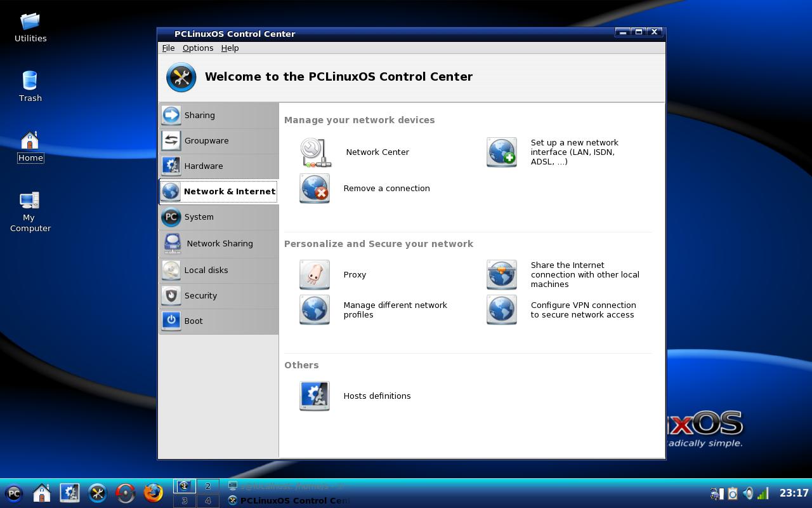Click the 23:17 panel clock
The image size is (812, 508).
click(794, 493)
